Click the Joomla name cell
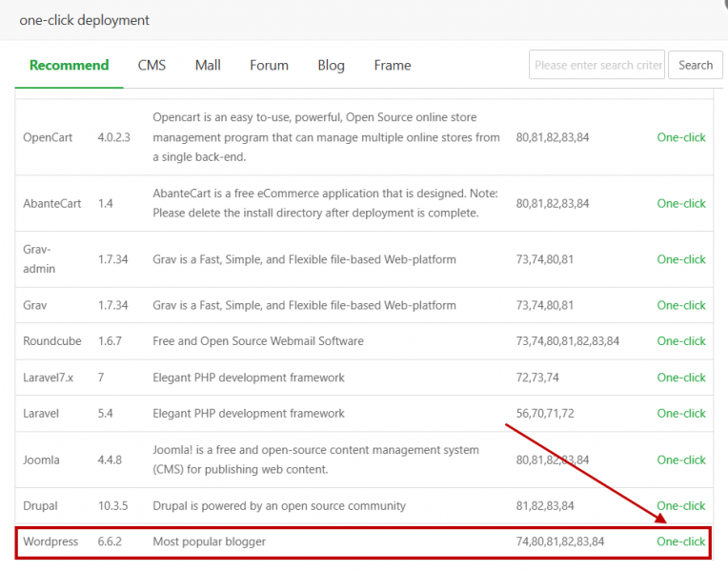This screenshot has width=728, height=572. (x=41, y=460)
